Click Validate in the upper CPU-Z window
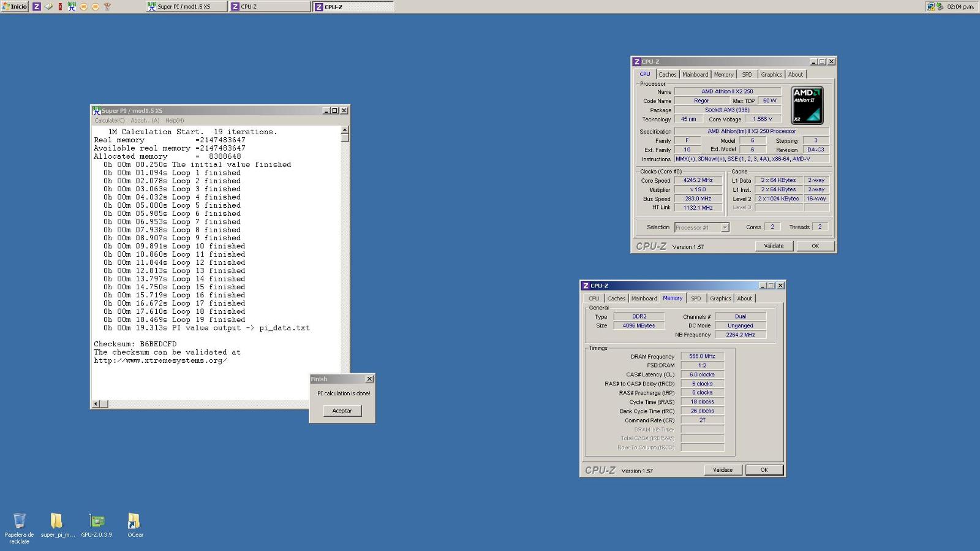The image size is (980, 551). coord(774,246)
